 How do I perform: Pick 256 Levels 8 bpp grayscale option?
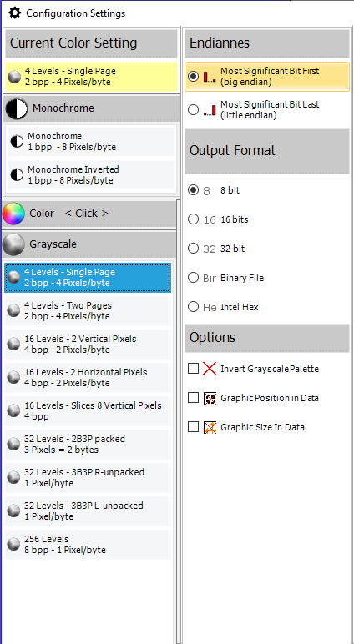pyautogui.click(x=88, y=545)
